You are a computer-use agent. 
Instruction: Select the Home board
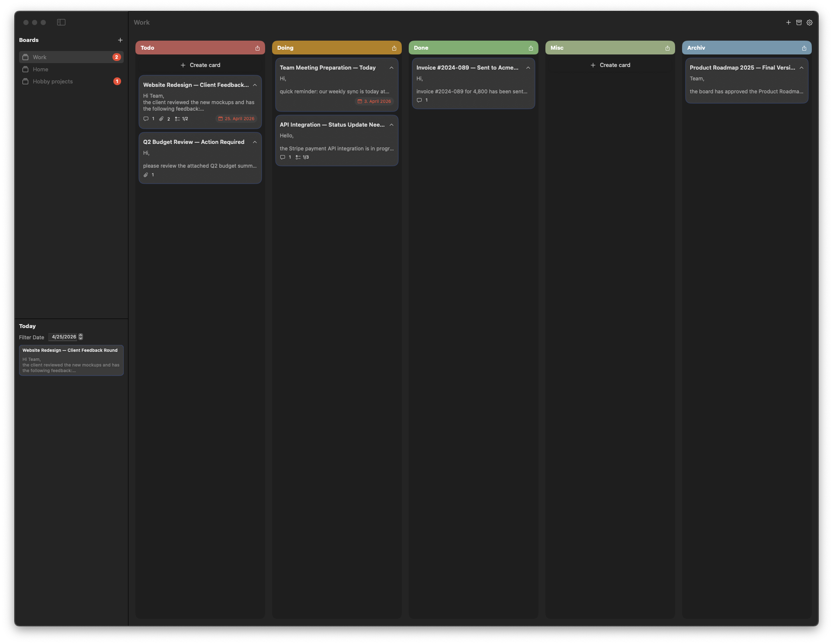pos(41,69)
